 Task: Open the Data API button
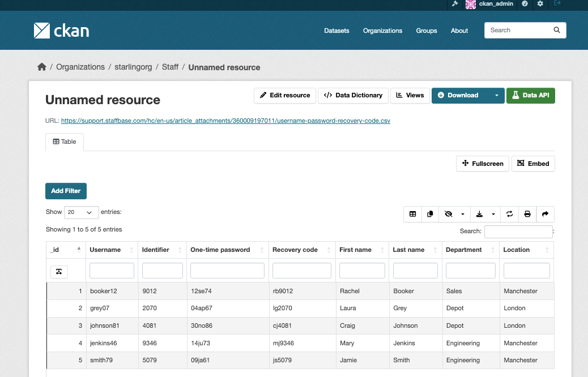(x=531, y=96)
